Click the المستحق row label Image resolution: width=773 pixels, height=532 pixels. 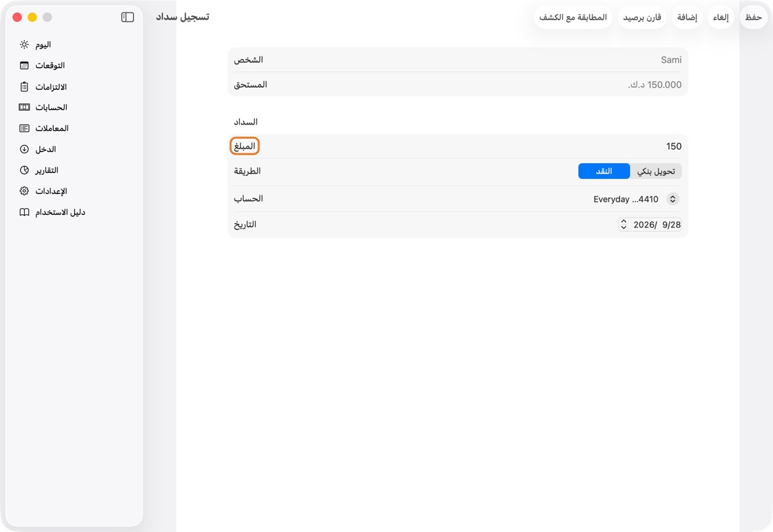coord(250,85)
